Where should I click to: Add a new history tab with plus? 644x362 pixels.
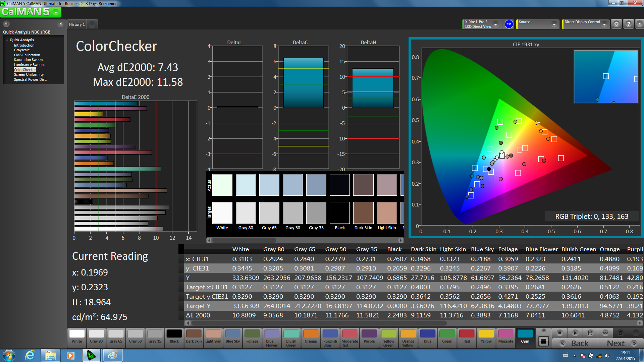(92, 24)
